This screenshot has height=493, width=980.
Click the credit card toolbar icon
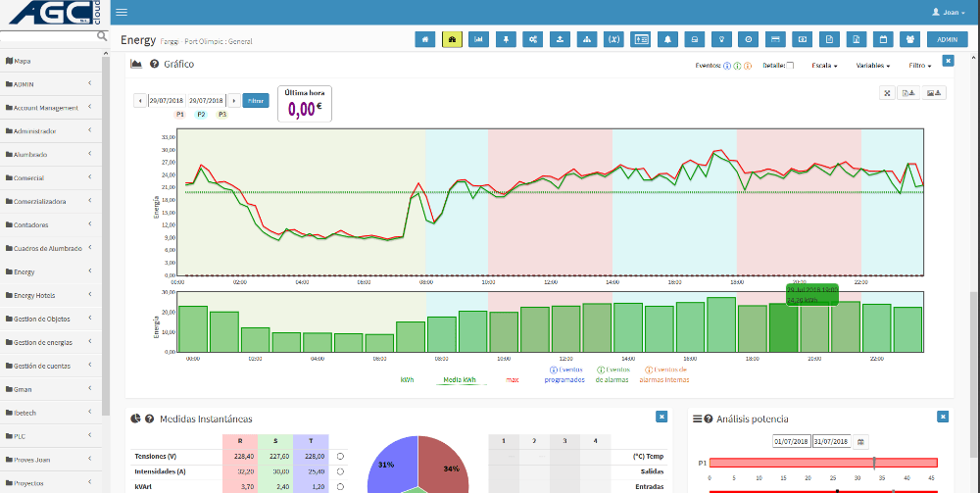[775, 39]
